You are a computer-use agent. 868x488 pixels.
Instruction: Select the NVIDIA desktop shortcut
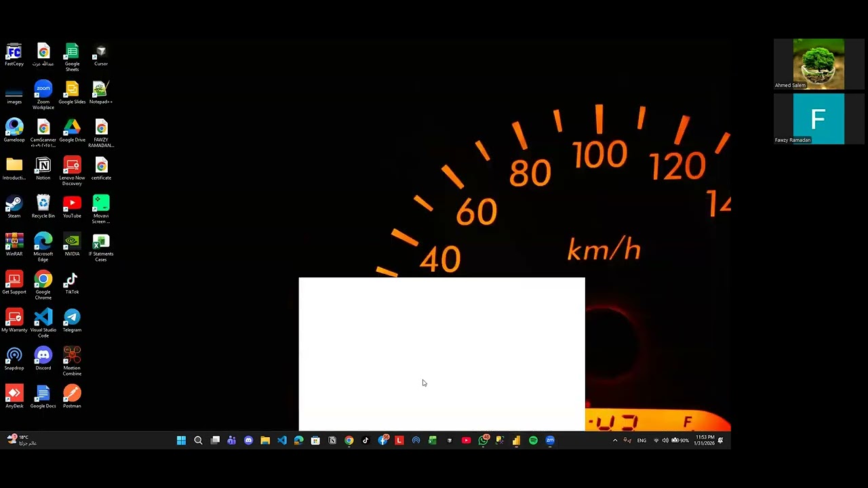click(x=72, y=245)
